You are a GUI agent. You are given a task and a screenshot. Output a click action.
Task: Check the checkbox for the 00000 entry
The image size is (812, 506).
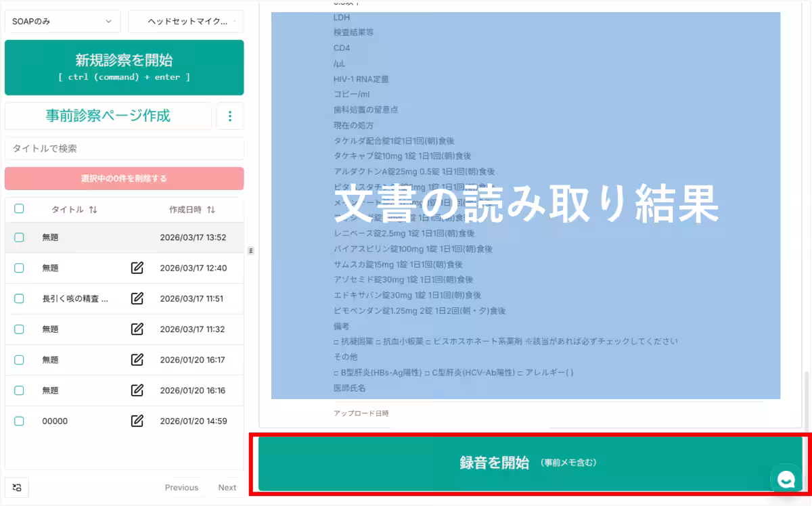[x=19, y=421]
